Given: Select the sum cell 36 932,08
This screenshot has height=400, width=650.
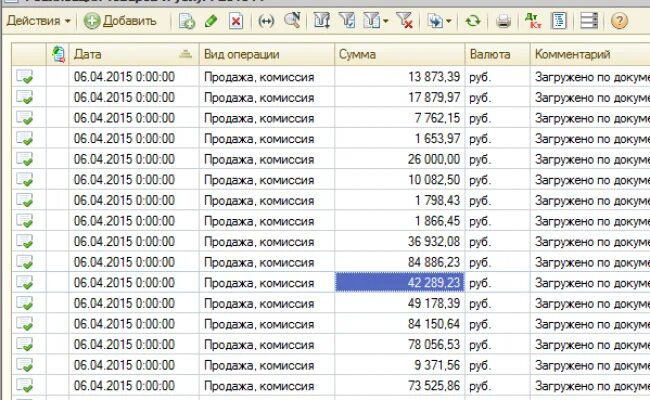Looking at the screenshot, I should [400, 241].
